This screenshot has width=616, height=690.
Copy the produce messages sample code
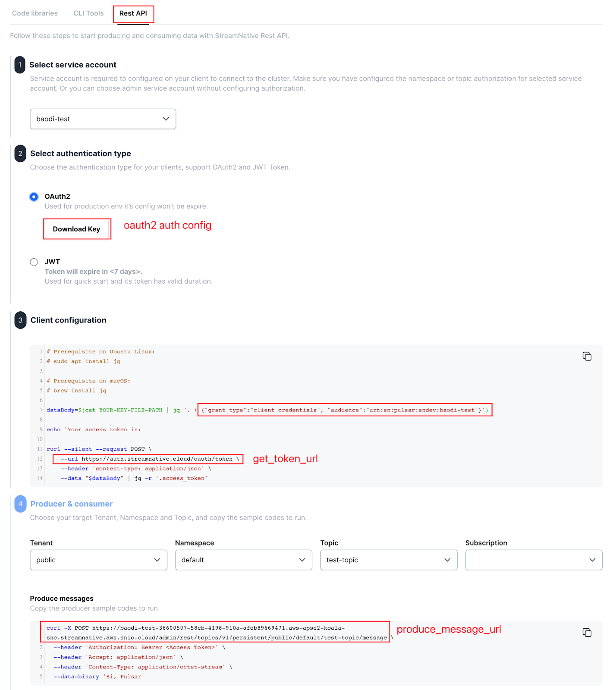click(587, 633)
